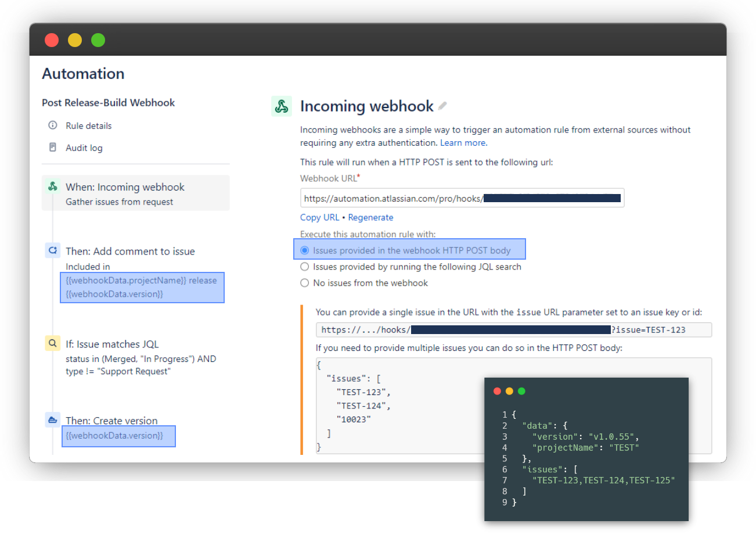
Task: Select the If: Issue matches JQL step
Action: pyautogui.click(x=112, y=344)
